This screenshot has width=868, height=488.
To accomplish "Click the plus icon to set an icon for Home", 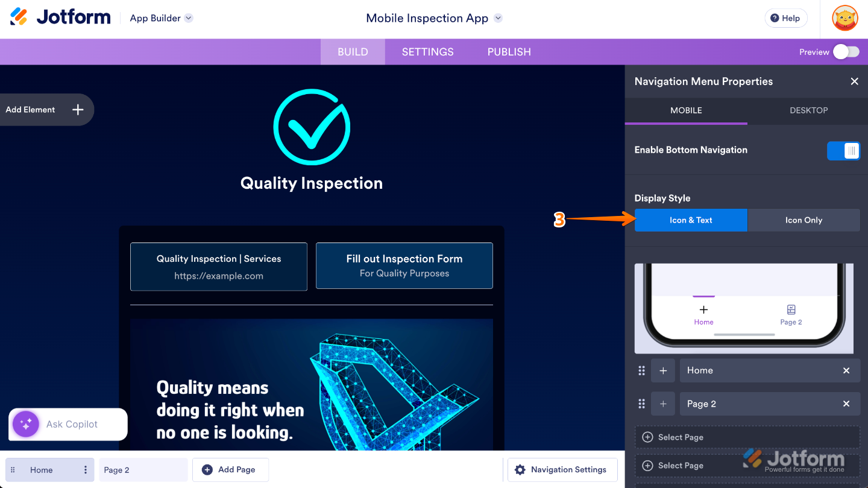I will pyautogui.click(x=662, y=370).
